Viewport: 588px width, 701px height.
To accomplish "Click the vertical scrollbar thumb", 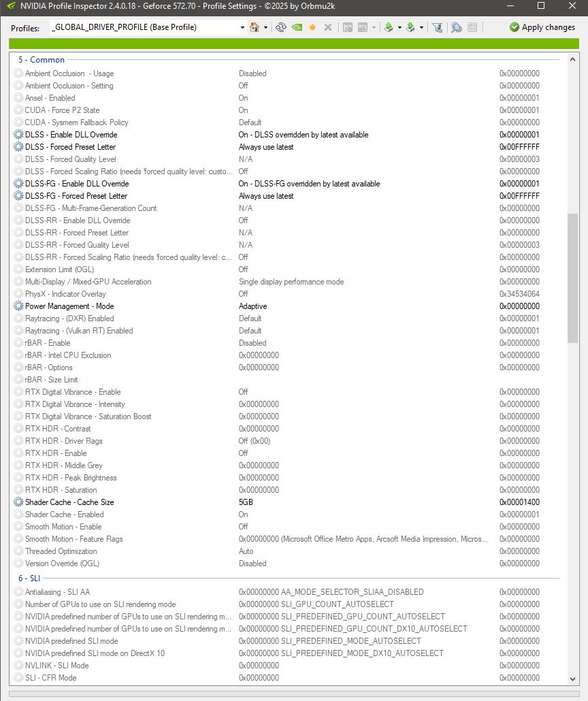I will 572,278.
